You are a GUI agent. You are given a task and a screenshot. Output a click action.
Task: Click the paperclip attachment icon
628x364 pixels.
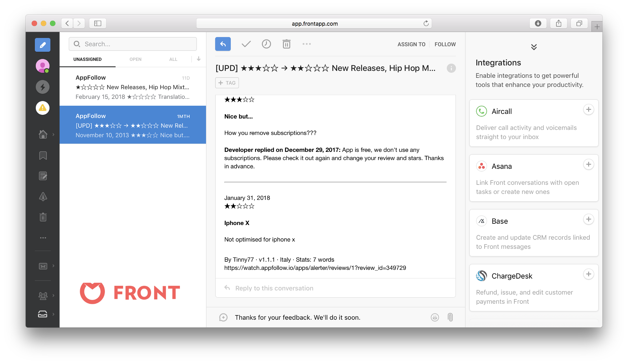tap(450, 317)
